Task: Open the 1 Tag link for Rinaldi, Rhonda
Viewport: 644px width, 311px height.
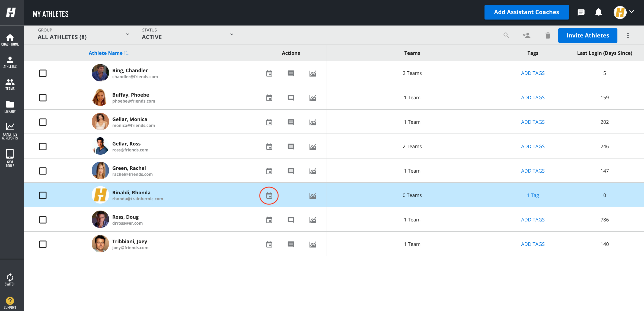Action: [x=533, y=195]
